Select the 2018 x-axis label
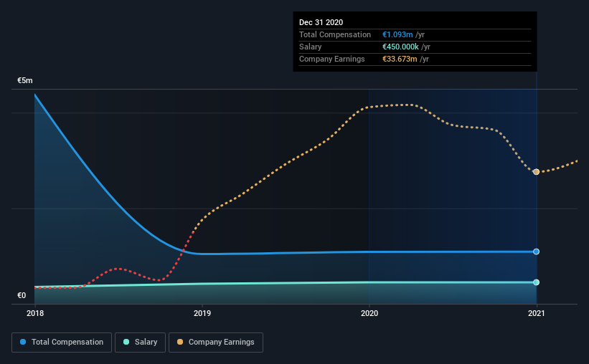 click(35, 313)
